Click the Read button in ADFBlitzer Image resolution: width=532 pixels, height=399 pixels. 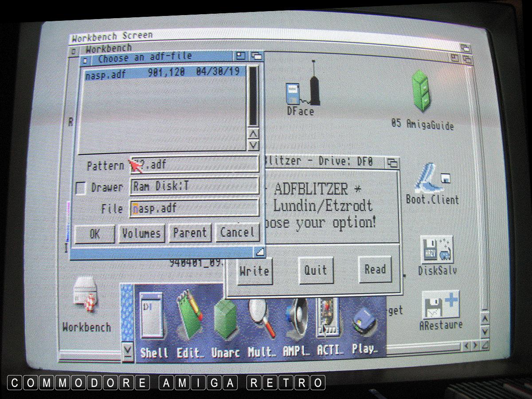point(375,269)
